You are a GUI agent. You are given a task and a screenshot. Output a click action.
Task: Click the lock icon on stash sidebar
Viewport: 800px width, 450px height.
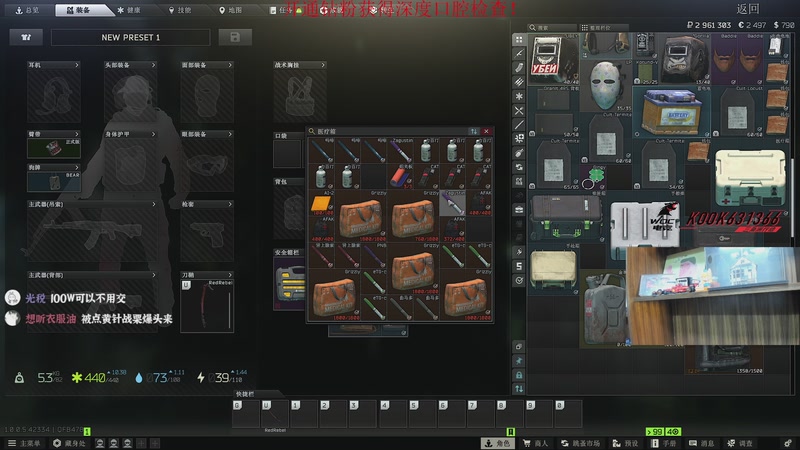[519, 375]
